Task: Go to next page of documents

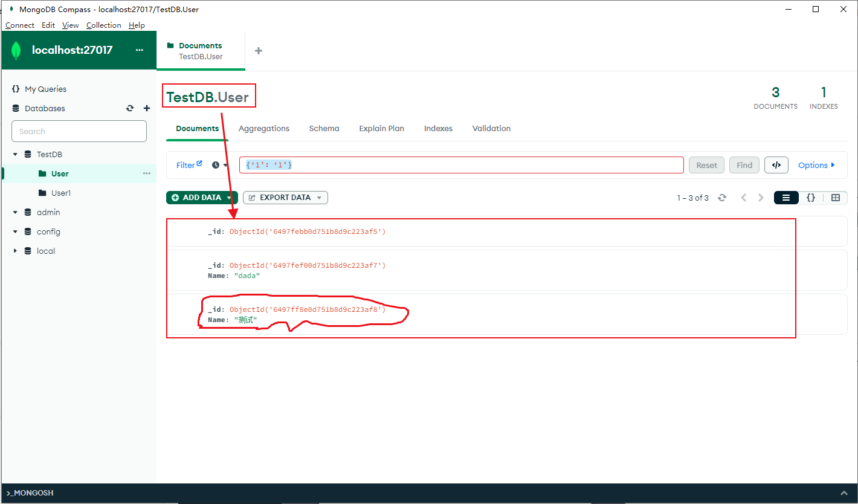Action: point(761,198)
